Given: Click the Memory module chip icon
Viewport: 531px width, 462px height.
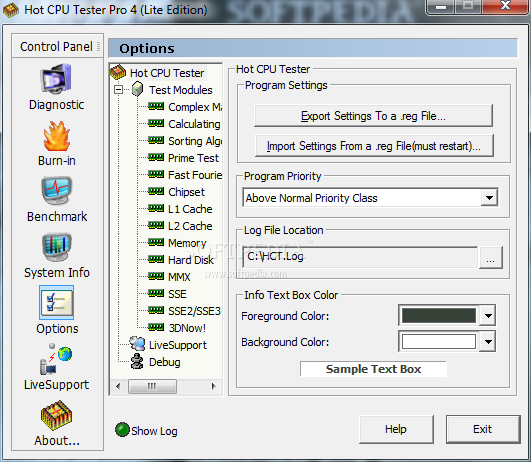Looking at the screenshot, I should click(x=156, y=242).
